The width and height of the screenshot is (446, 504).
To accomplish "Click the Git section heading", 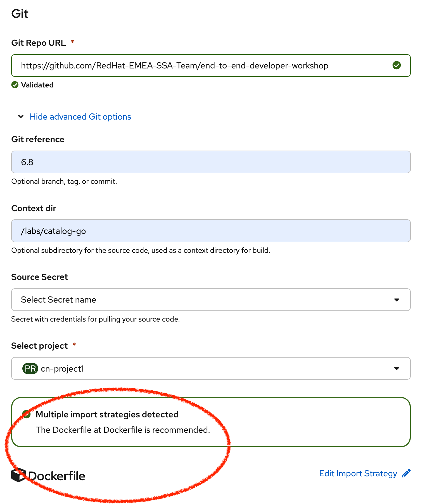I will click(20, 14).
